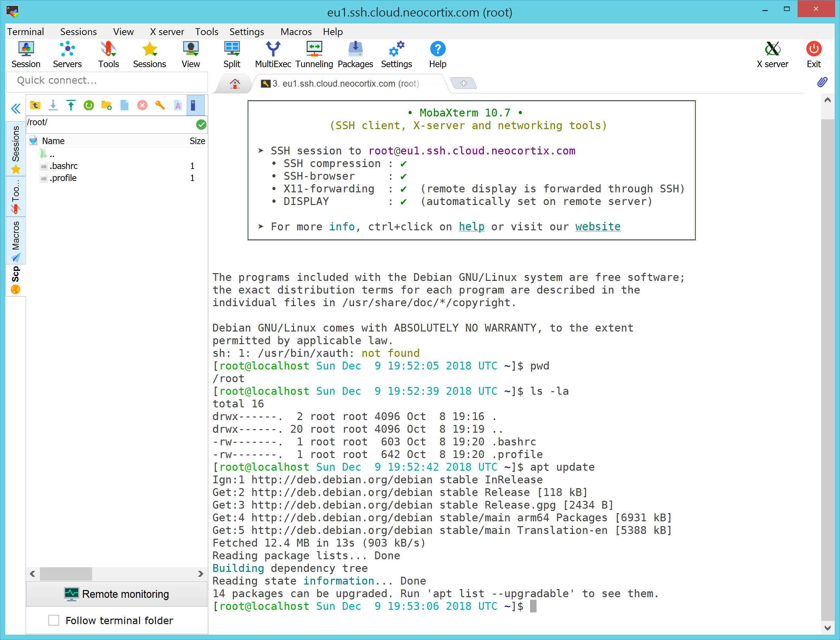Sort file list by Name column header
Viewport: 840px width, 640px height.
(53, 141)
